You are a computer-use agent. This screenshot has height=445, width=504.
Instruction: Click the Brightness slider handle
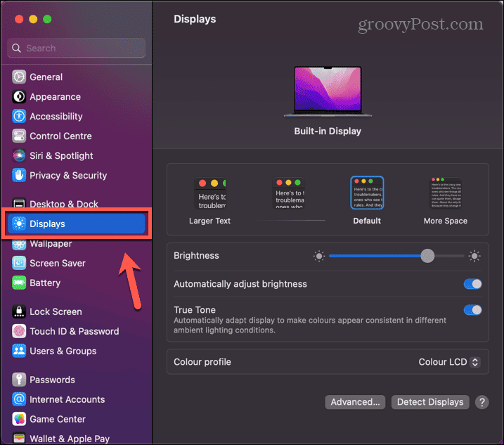427,256
